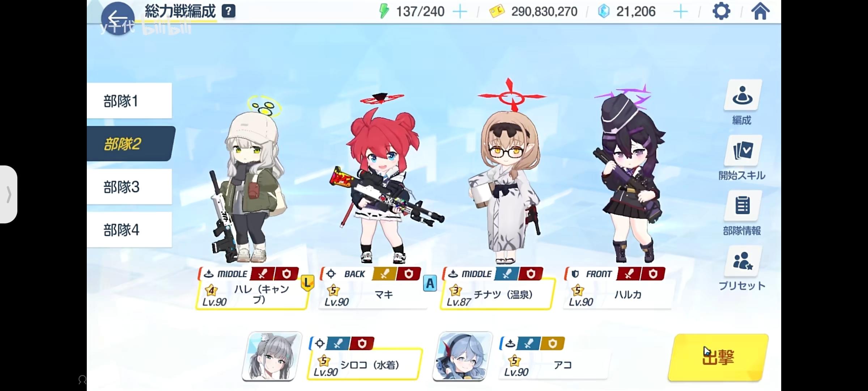View the 部隊情報 unit info icon
Viewport: 868px width, 391px height.
click(x=743, y=206)
